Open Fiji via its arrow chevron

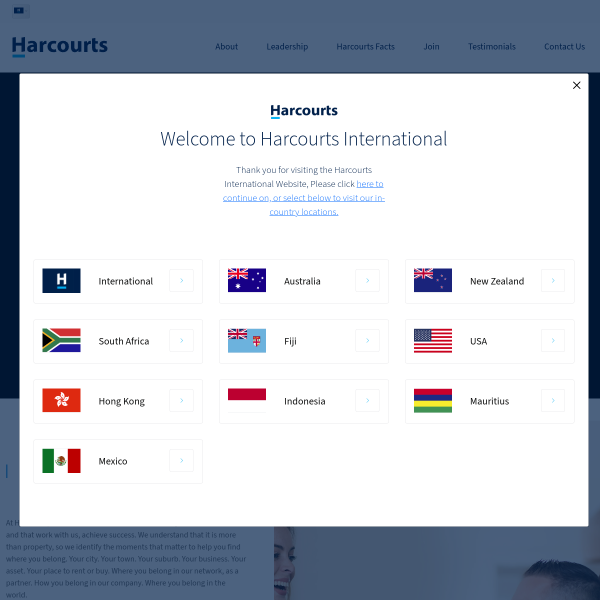tap(367, 340)
